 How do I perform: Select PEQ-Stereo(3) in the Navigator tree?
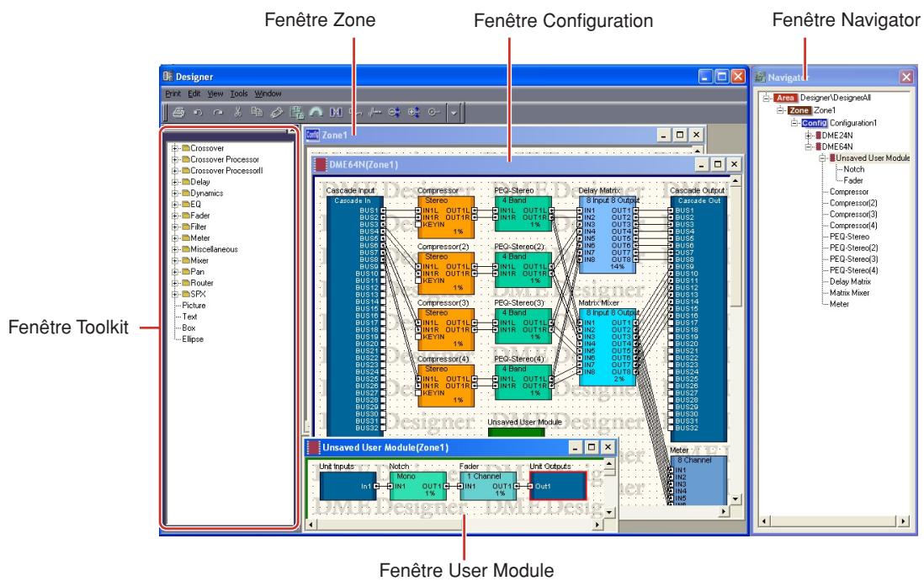point(853,259)
